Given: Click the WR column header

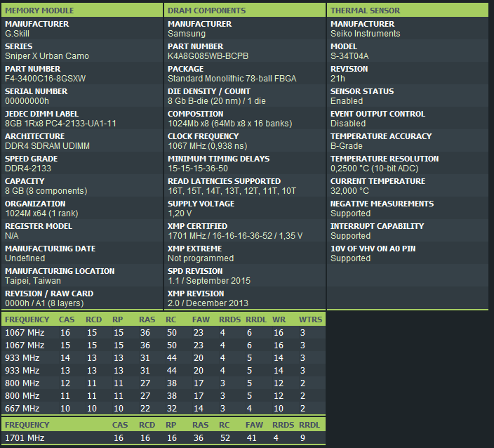Looking at the screenshot, I should [x=279, y=319].
